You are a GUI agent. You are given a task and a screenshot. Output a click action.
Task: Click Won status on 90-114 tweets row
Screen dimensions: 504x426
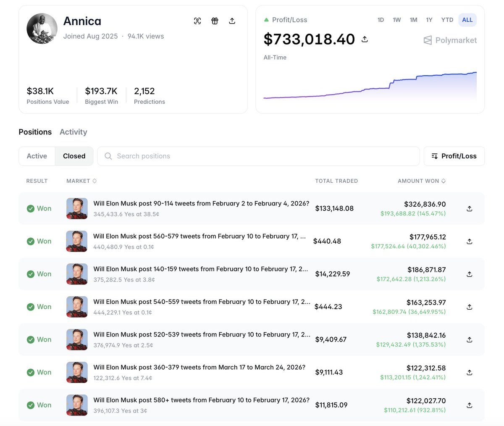point(39,208)
